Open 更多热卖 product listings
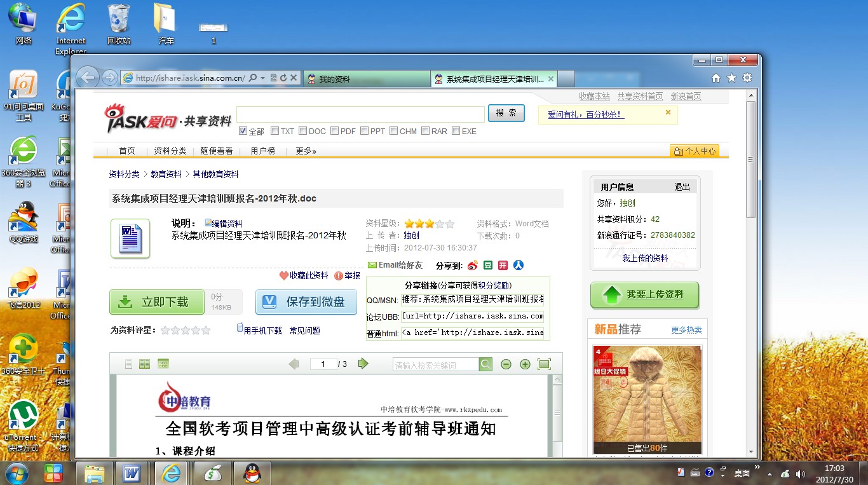This screenshot has height=485, width=868. coord(686,330)
